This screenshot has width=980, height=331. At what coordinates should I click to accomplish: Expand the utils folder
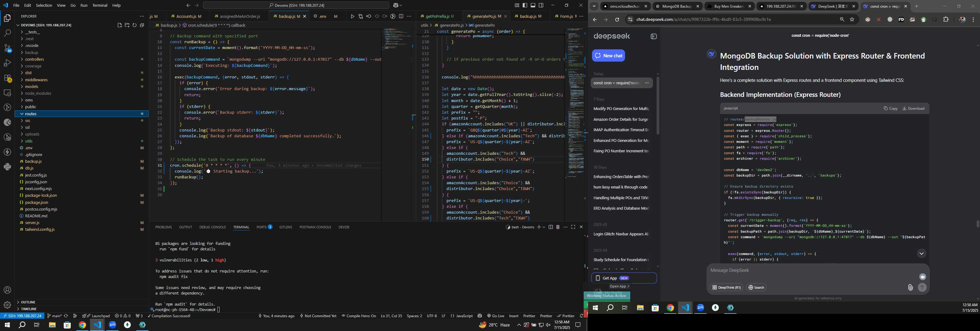[x=81, y=141]
